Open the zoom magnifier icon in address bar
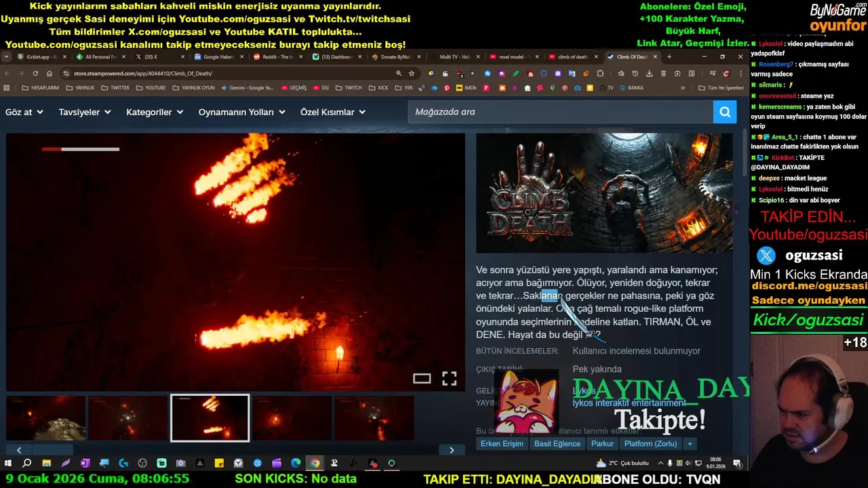This screenshot has height=488, width=868. [399, 73]
